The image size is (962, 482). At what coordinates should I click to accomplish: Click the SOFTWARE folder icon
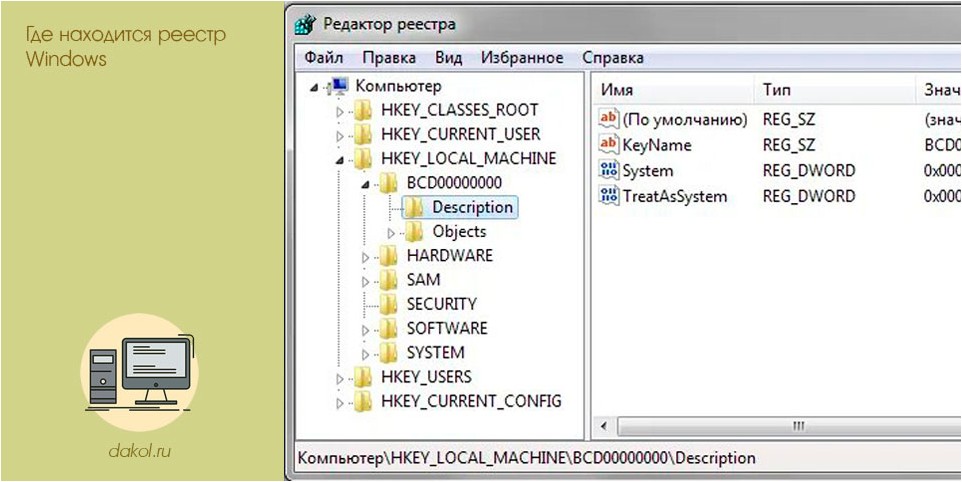click(388, 329)
